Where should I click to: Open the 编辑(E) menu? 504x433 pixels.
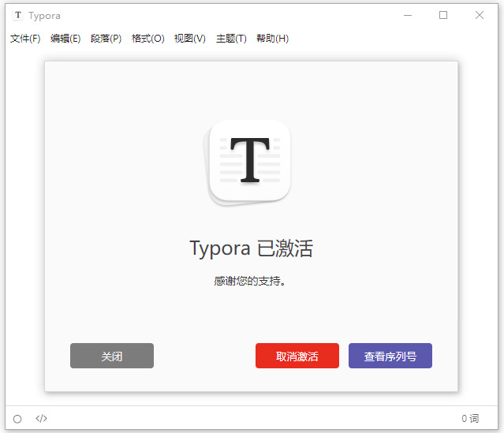65,39
